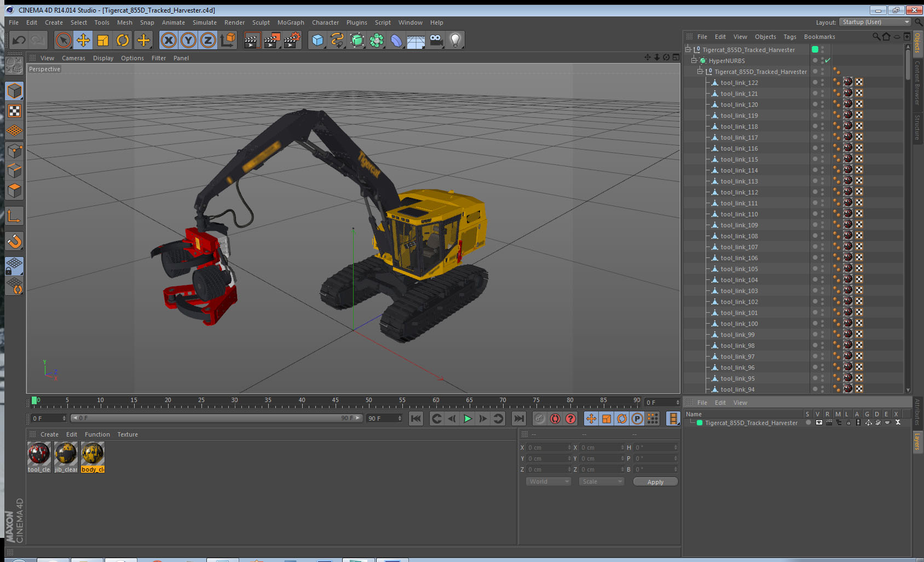The height and width of the screenshot is (562, 924).
Task: Add a Cube primitive object
Action: coord(317,40)
